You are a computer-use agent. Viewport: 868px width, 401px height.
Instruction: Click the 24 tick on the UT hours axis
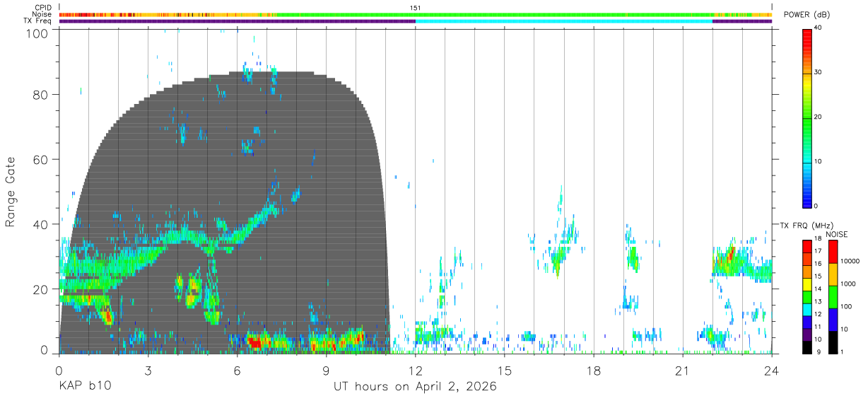tap(772, 371)
